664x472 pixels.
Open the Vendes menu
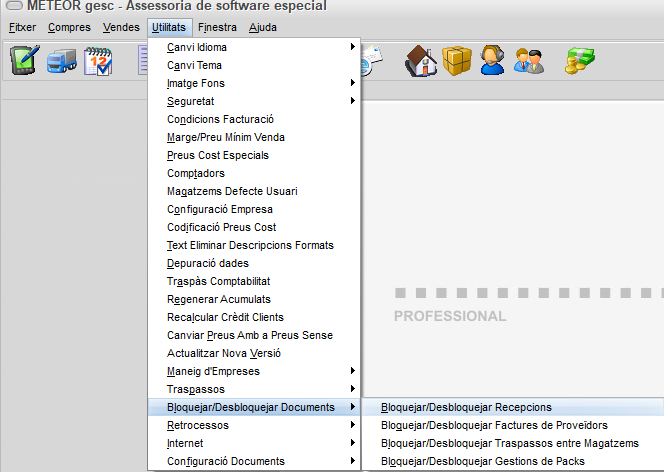[x=121, y=28]
